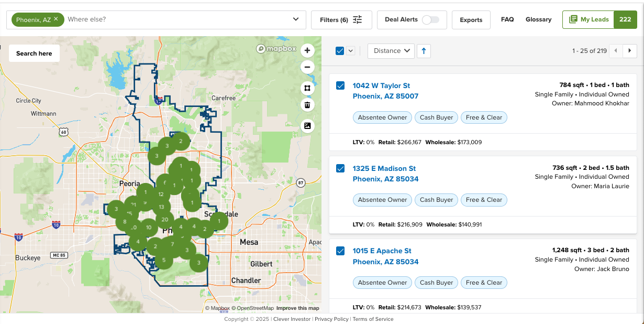Open the Filters (6) panel

[341, 20]
